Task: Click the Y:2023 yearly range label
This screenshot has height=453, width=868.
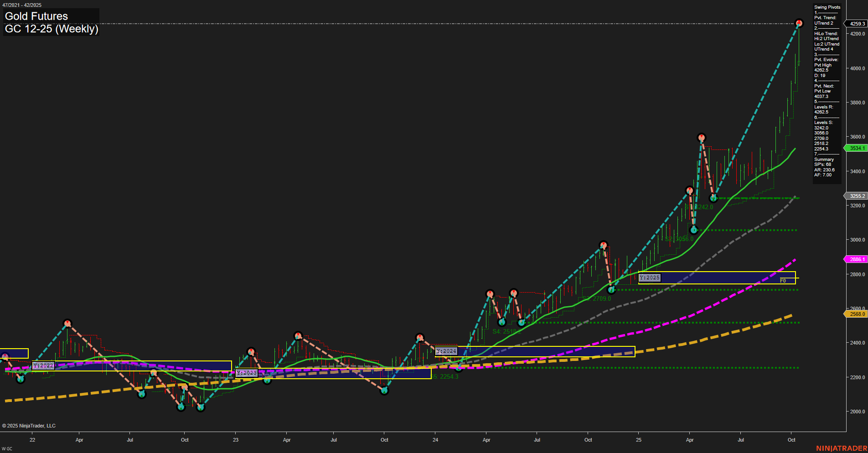Action: click(246, 373)
